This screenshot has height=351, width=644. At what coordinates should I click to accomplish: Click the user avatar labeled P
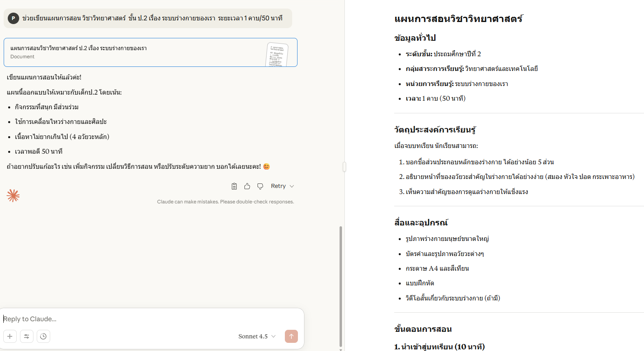point(13,18)
